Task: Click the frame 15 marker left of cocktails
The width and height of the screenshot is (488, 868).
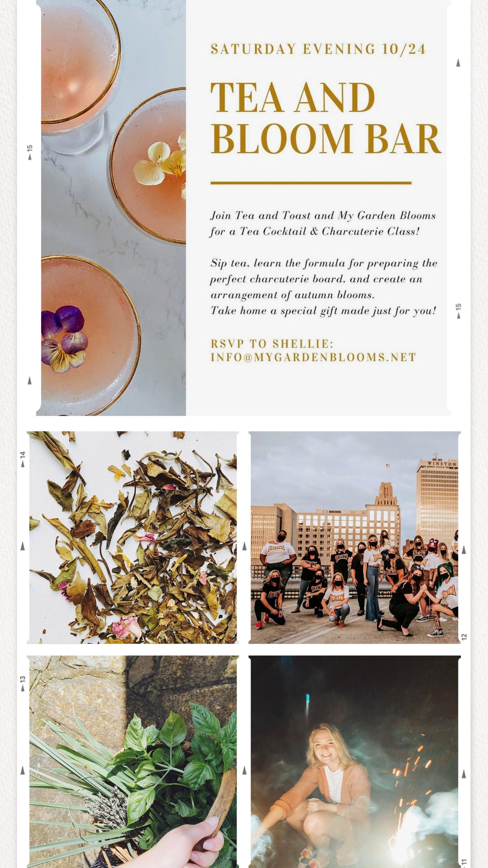Action: coord(30,152)
